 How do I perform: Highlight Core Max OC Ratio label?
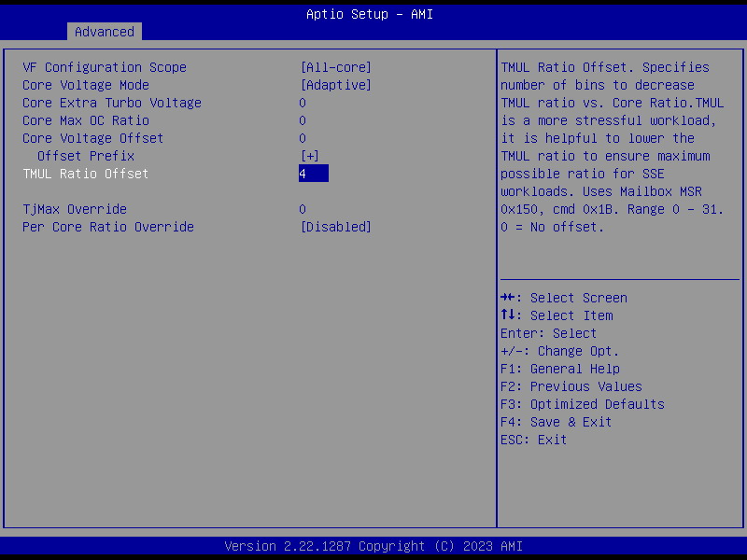(x=86, y=120)
